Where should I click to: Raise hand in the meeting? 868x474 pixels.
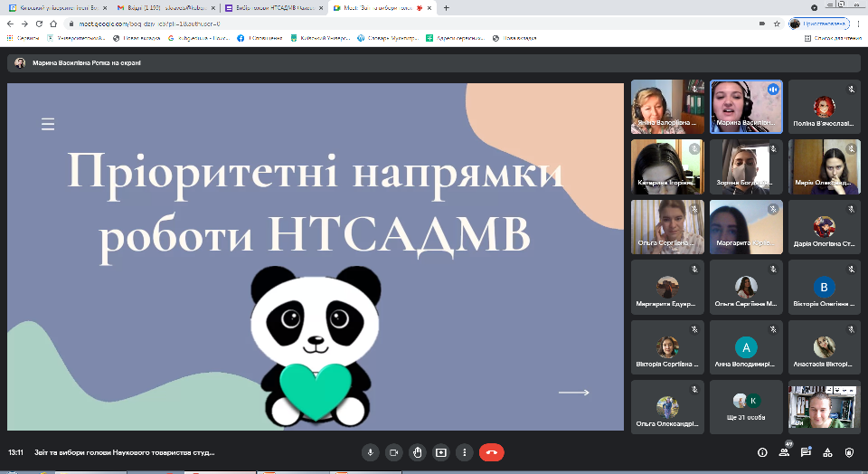(417, 451)
